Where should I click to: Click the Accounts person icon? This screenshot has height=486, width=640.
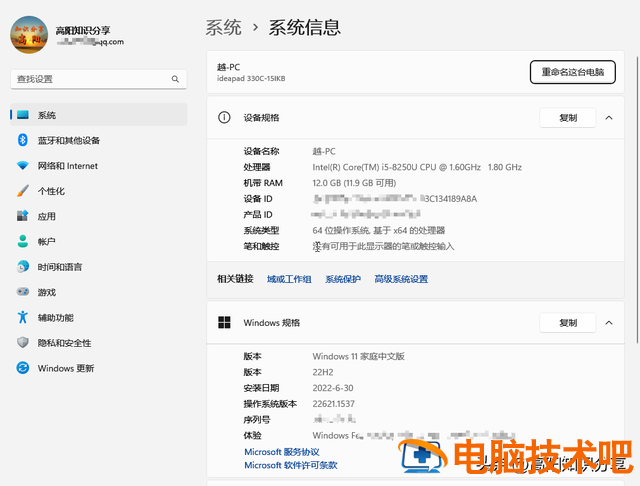(x=23, y=241)
